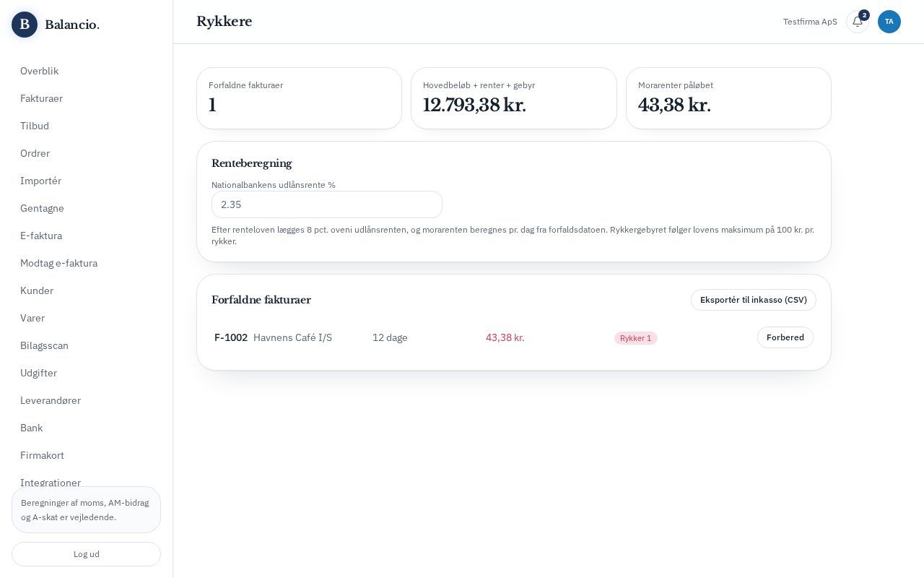Click the '12 dage' overdue value
This screenshot has width=924, height=578.
pos(390,337)
